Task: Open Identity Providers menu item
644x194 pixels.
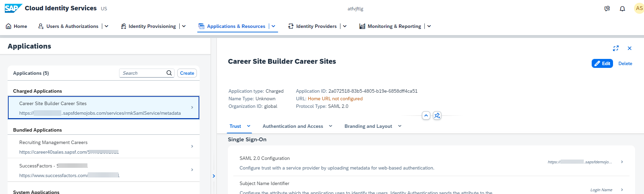Action: [x=312, y=26]
